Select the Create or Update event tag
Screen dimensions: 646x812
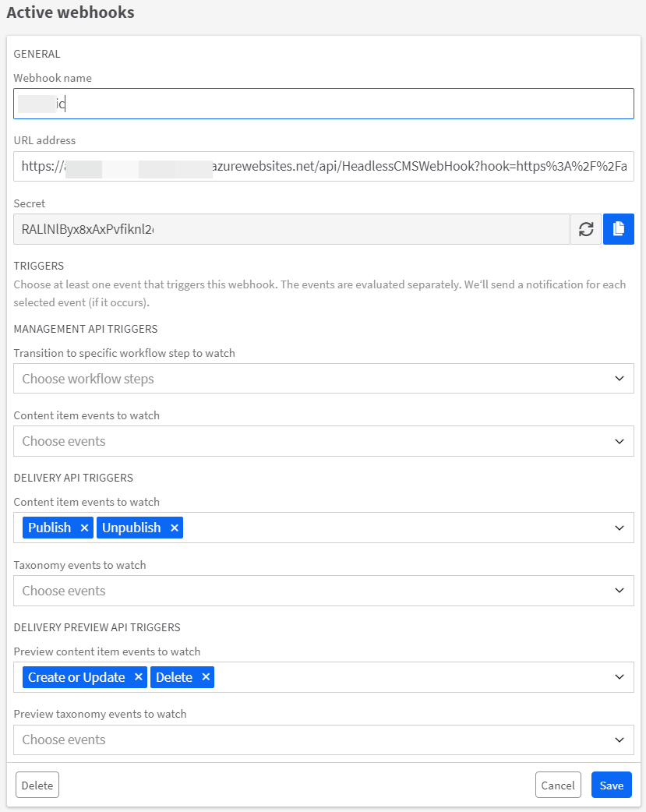tap(70, 676)
